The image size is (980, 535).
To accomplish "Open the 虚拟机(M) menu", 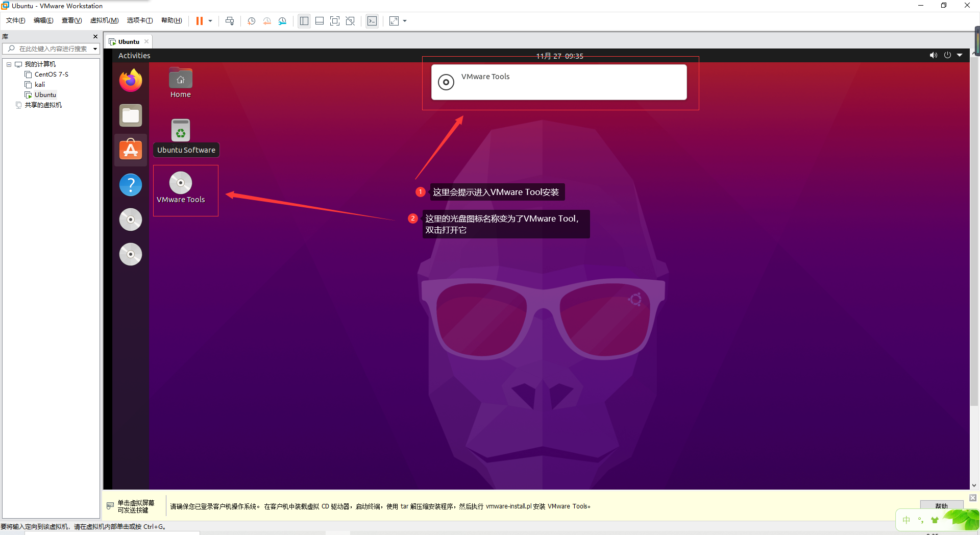I will (x=104, y=20).
